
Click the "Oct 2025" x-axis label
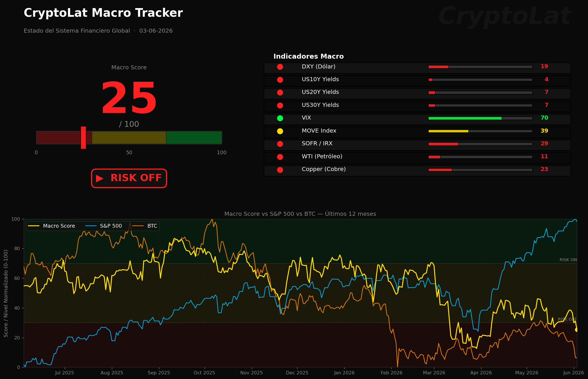[204, 373]
